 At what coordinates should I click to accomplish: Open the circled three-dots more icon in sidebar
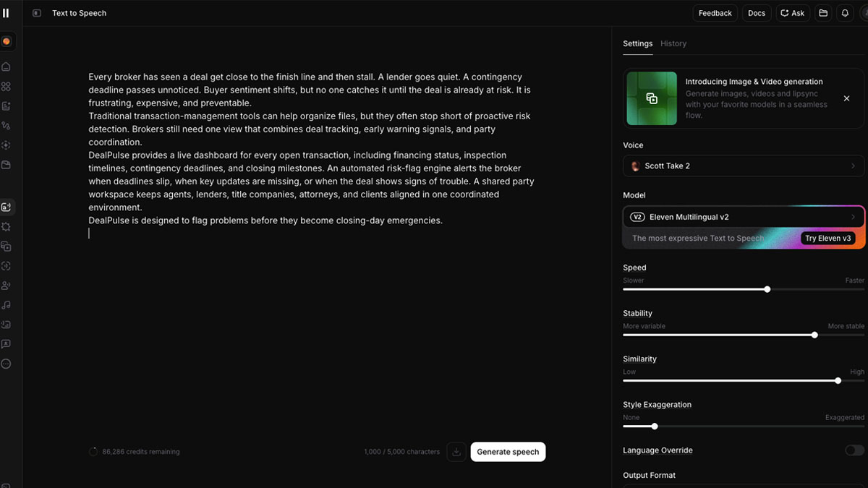[x=7, y=364]
